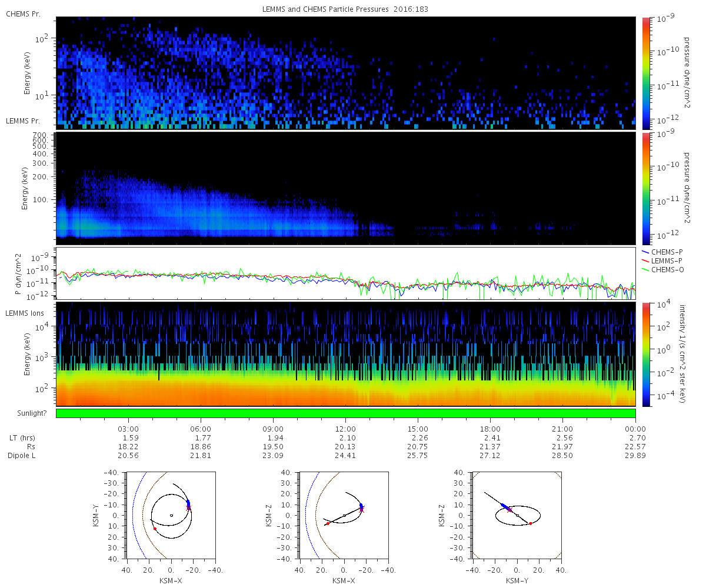Click the LEMMS pressure color bar
The height and width of the screenshot is (588, 706).
[x=645, y=188]
